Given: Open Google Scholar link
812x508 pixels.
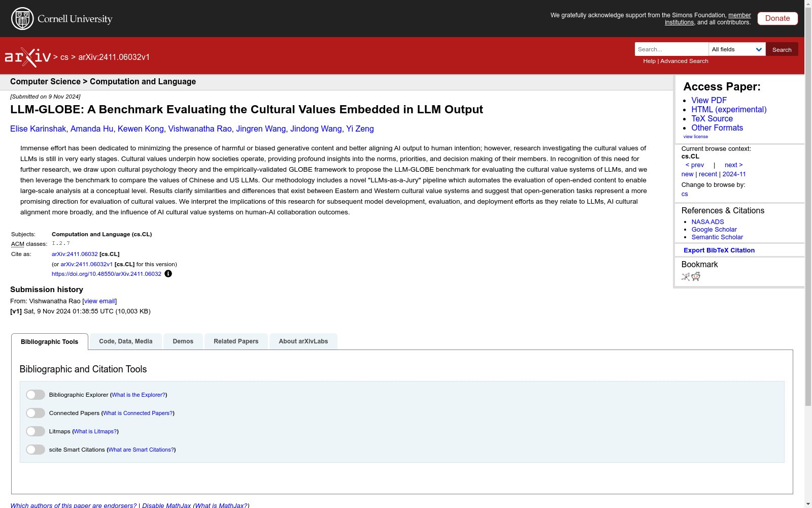Looking at the screenshot, I should 714,230.
